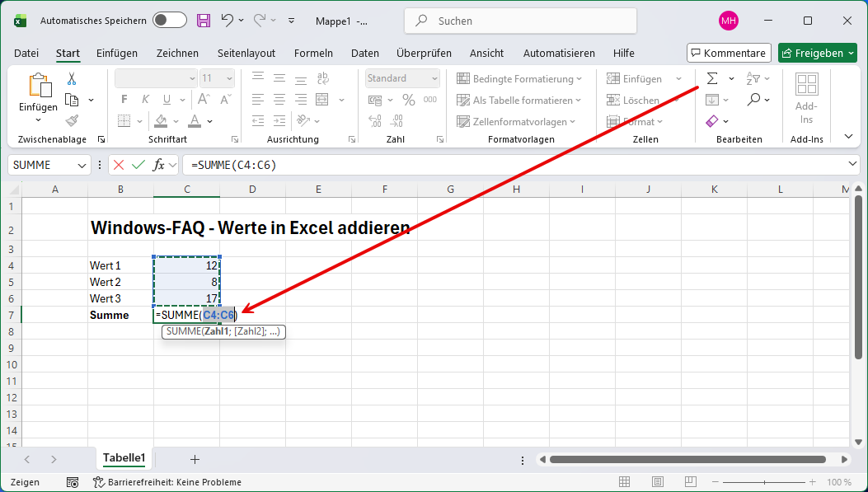The height and width of the screenshot is (492, 868).
Task: Open undo history dropdown arrow
Action: (242, 21)
